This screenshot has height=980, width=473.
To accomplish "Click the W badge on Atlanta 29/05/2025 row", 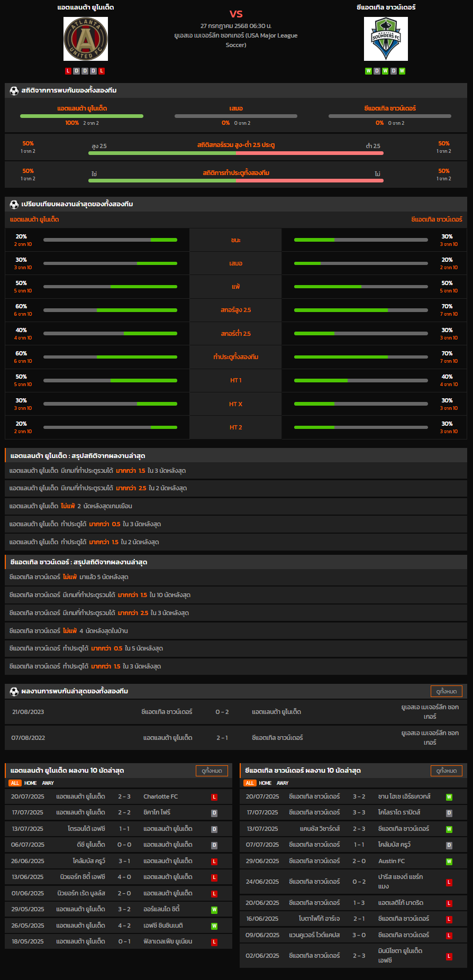I will point(214,910).
